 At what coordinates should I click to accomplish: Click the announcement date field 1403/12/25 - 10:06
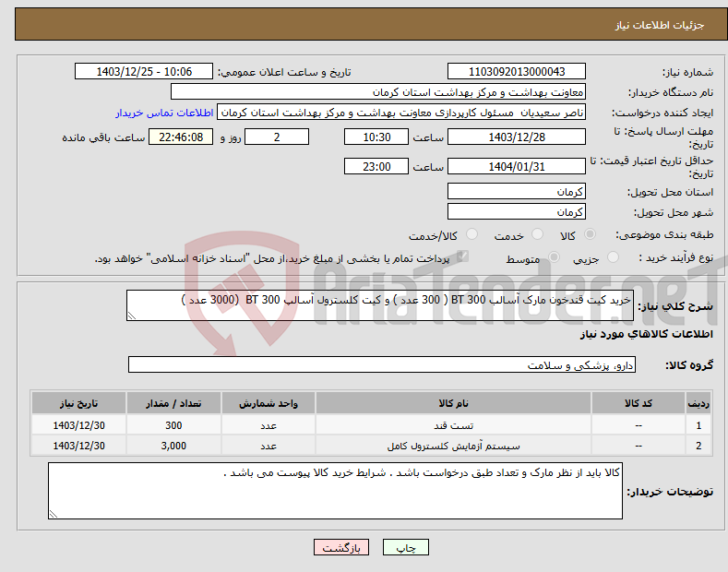(x=144, y=72)
